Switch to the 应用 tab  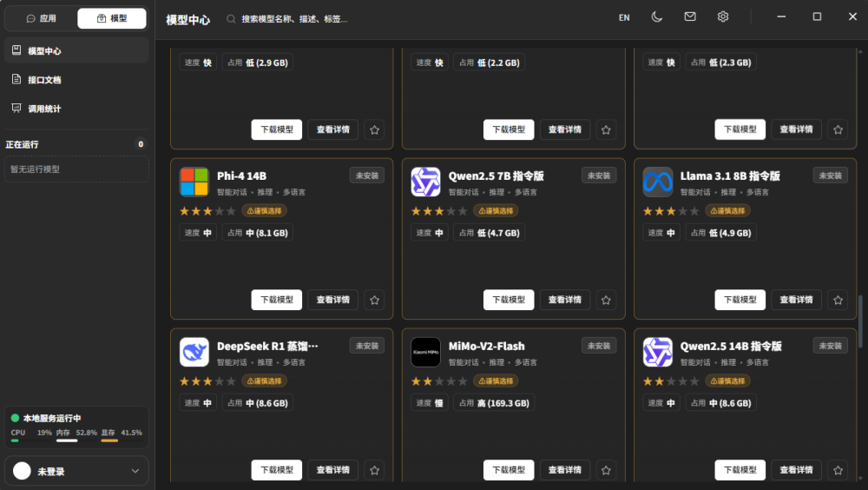[x=41, y=18]
